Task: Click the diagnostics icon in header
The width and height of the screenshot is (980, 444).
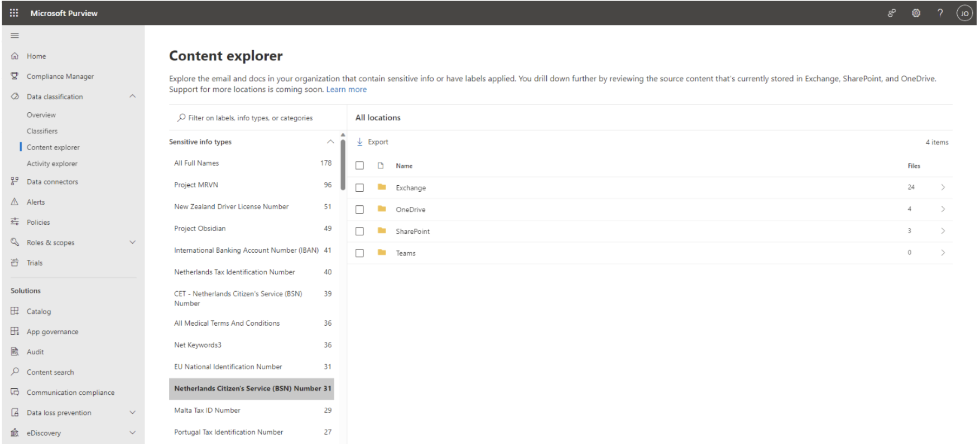Action: (x=892, y=13)
